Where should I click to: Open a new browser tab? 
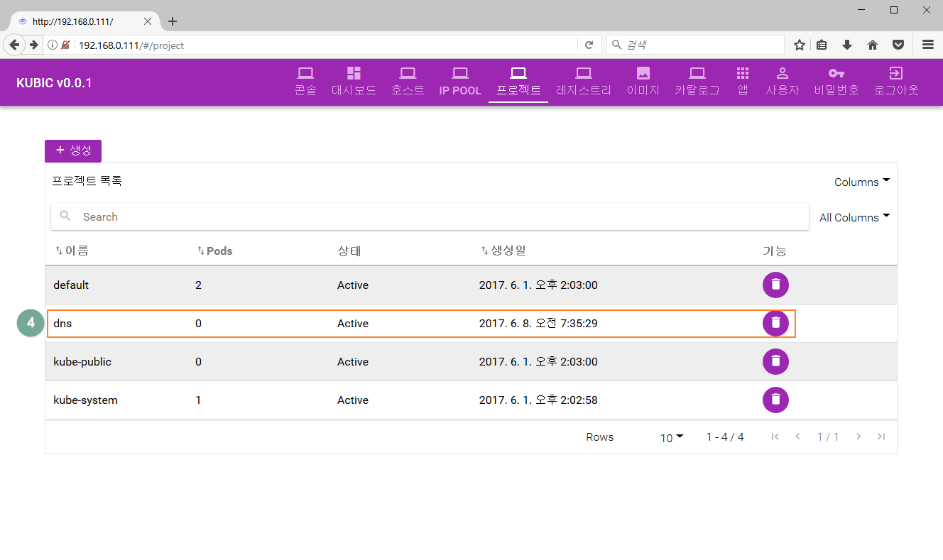[173, 21]
